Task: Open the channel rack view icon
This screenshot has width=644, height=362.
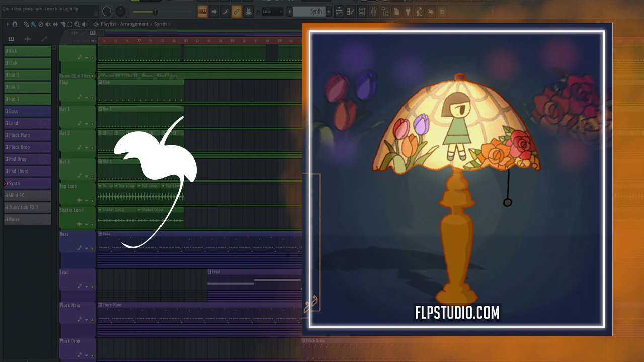Action: coord(362,12)
